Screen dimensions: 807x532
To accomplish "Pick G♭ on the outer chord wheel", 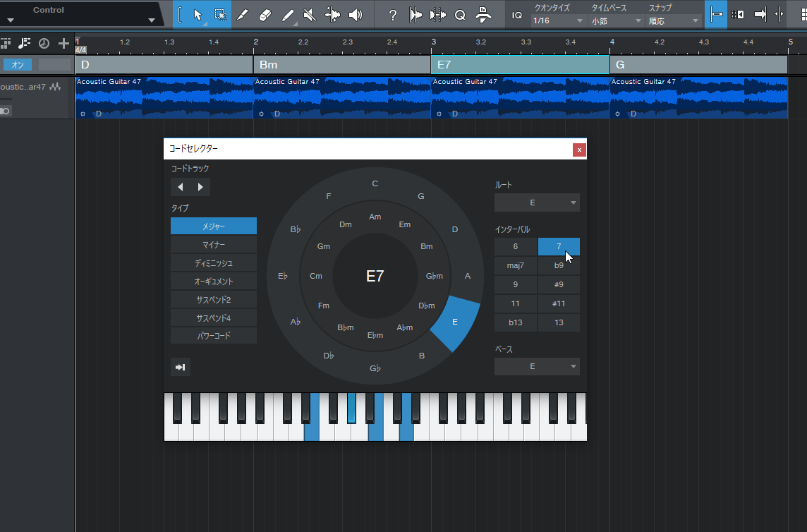I will (375, 368).
